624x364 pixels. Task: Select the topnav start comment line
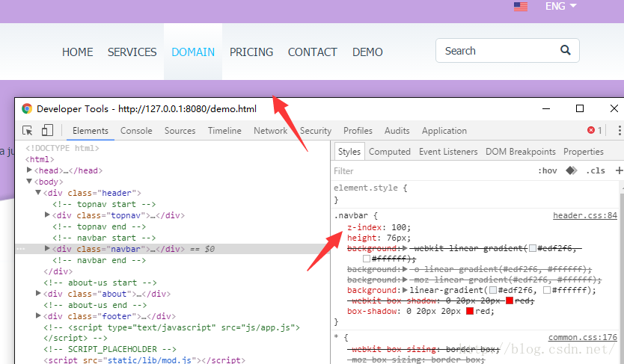click(104, 204)
